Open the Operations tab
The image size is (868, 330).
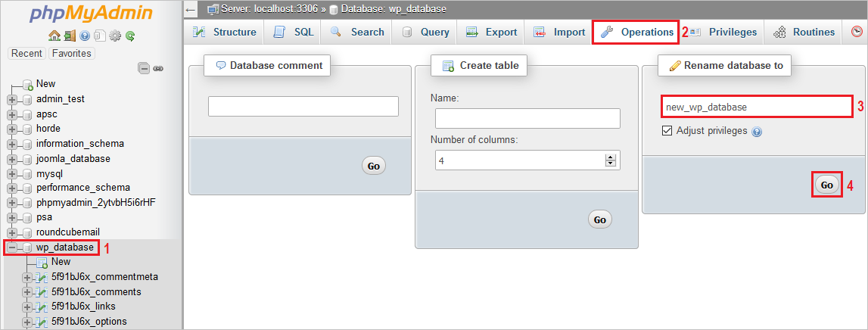pyautogui.click(x=636, y=33)
